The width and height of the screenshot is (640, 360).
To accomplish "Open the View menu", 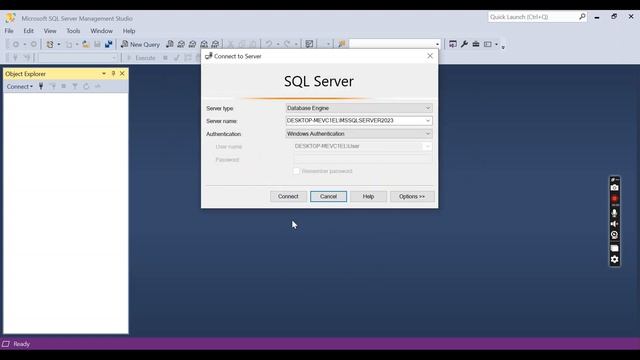I will click(50, 31).
